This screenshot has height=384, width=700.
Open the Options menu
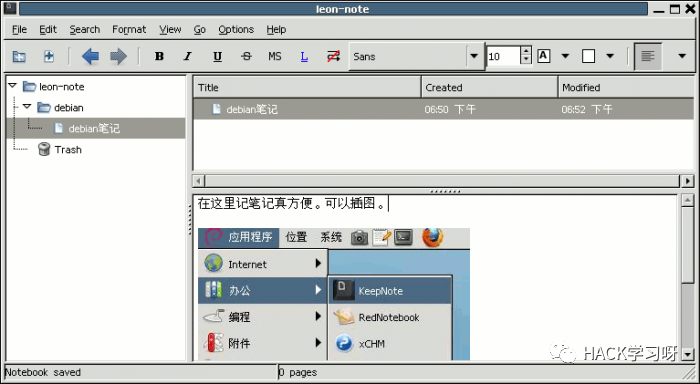pos(236,29)
